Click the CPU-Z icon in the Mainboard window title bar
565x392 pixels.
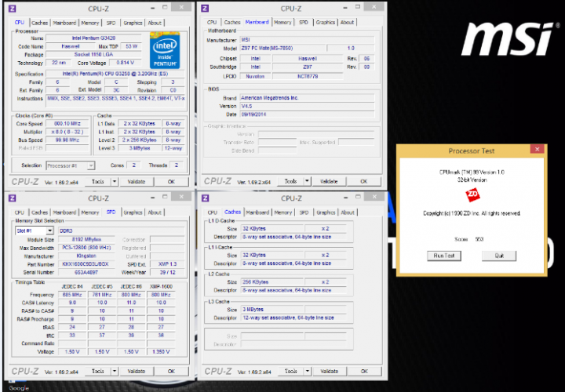205,9
